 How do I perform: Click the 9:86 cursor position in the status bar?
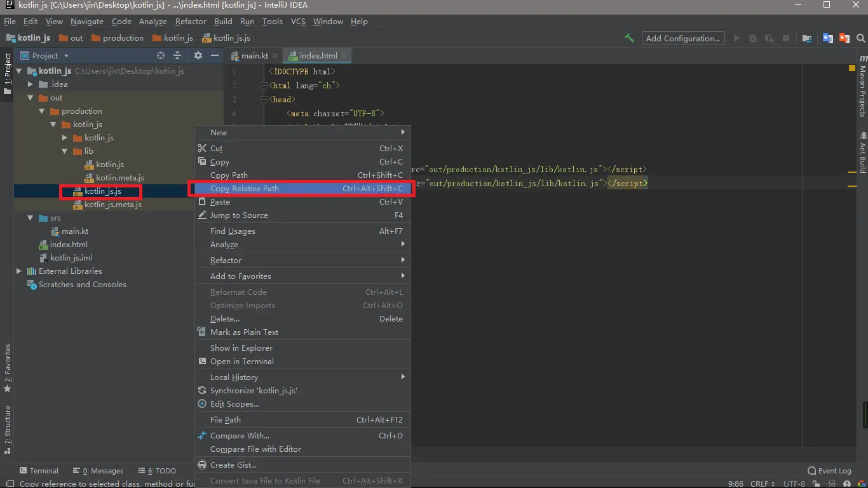pos(735,484)
